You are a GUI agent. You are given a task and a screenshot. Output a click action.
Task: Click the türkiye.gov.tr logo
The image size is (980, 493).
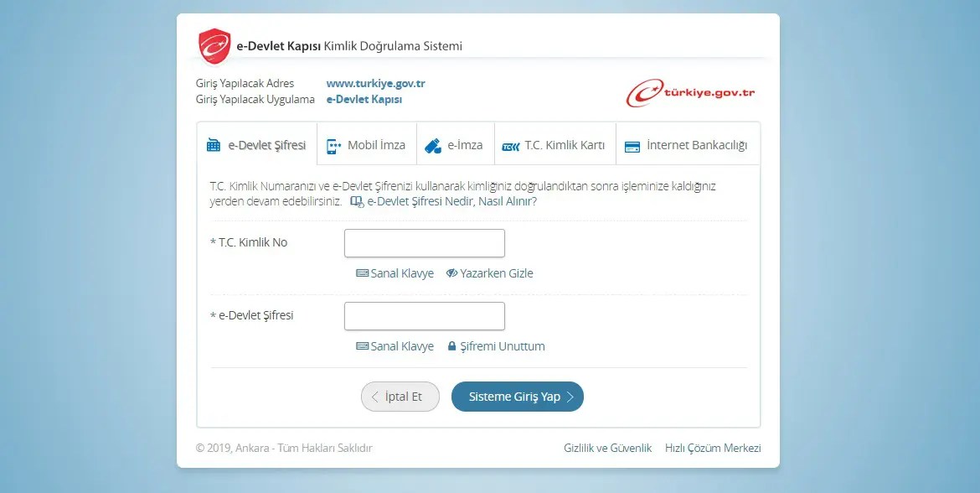click(690, 93)
